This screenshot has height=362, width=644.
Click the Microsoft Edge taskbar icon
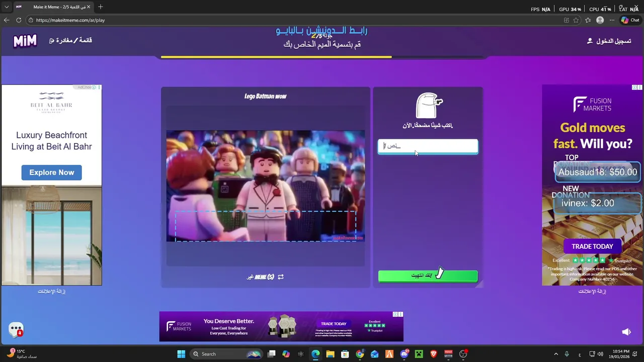[315, 354]
